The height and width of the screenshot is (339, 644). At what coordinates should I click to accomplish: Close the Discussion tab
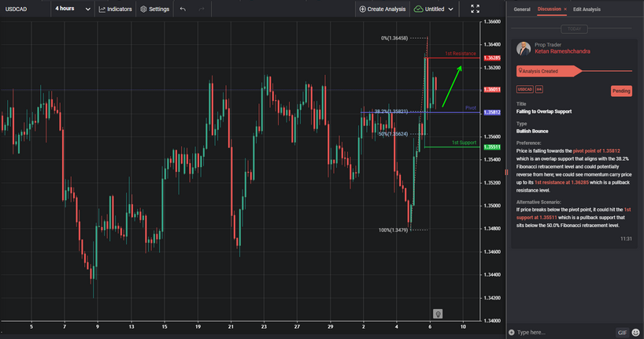point(565,9)
